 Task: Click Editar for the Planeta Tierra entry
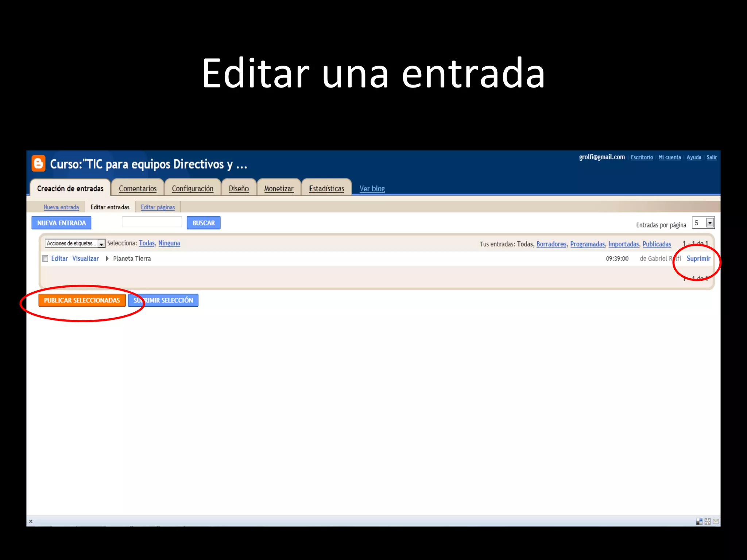[59, 258]
